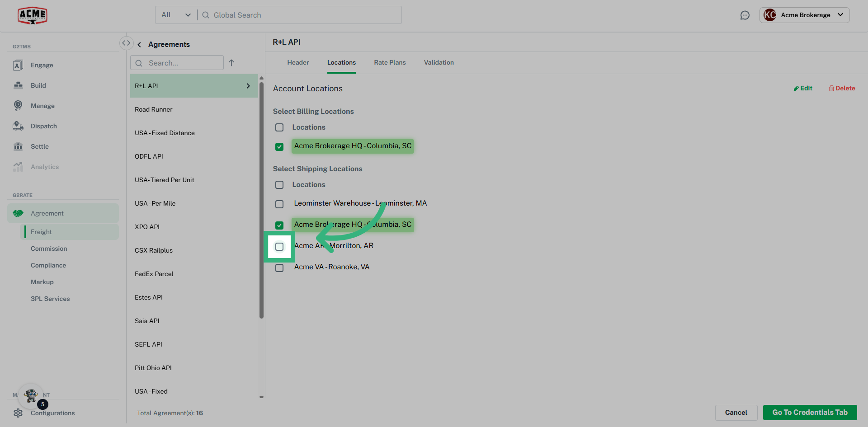
Task: Select the Dispatch truck icon
Action: click(x=18, y=126)
